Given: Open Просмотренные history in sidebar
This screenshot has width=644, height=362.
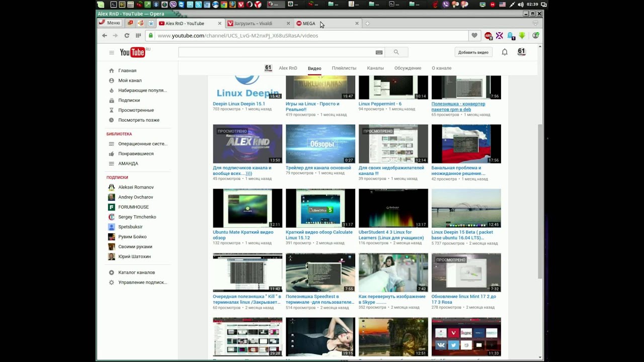Looking at the screenshot, I should [x=136, y=110].
